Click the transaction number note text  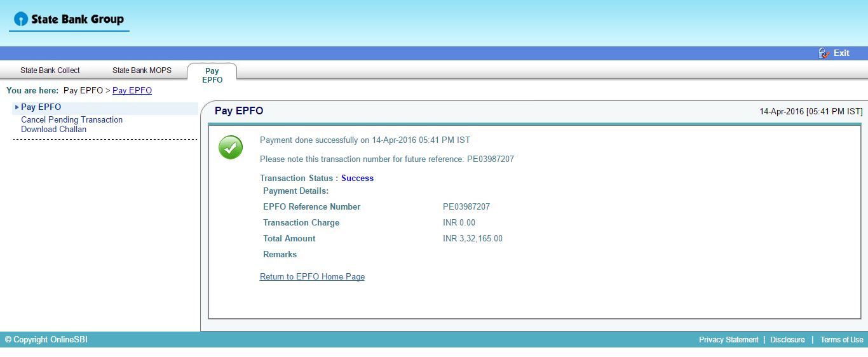click(387, 159)
